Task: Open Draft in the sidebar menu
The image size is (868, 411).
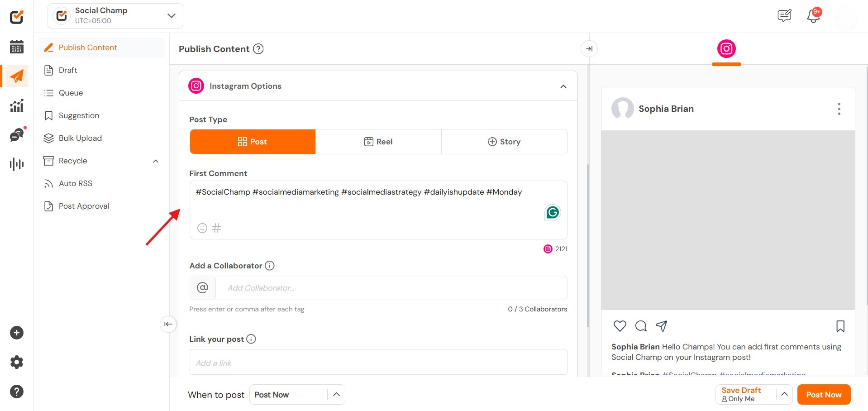Action: tap(68, 70)
